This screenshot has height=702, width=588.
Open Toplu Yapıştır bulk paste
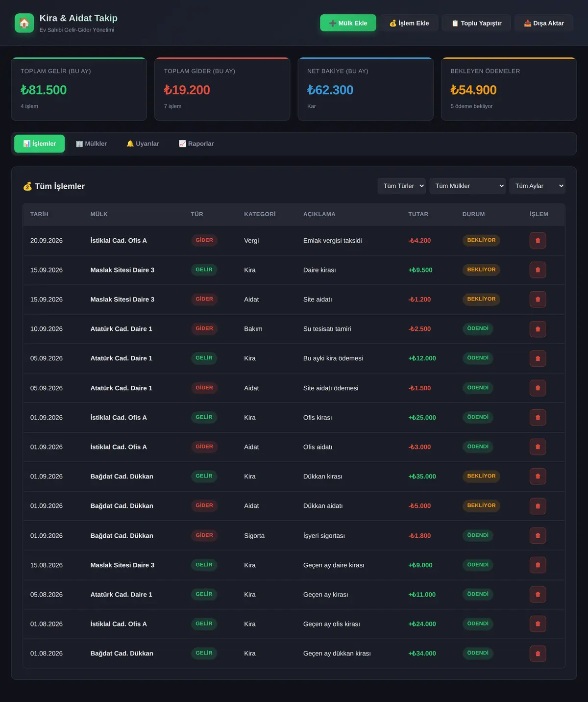[476, 23]
